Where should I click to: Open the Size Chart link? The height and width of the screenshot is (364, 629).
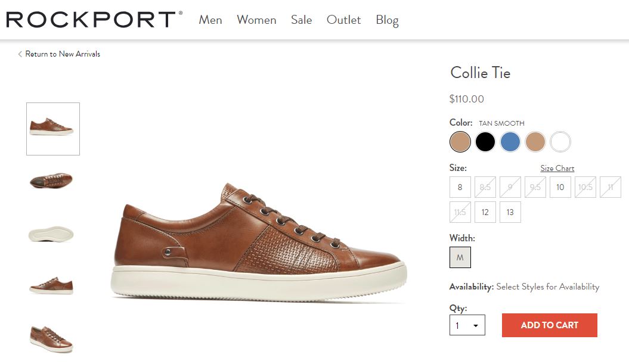[557, 169]
